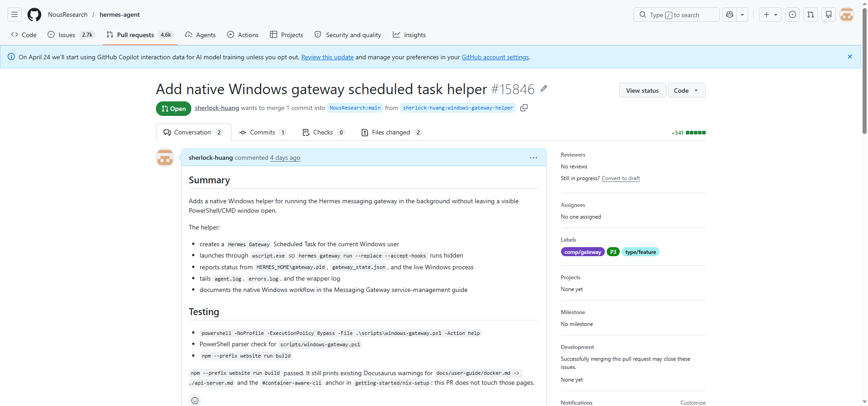Expand the Copilot options dropdown arrow
Image resolution: width=868 pixels, height=406 pixels.
742,14
